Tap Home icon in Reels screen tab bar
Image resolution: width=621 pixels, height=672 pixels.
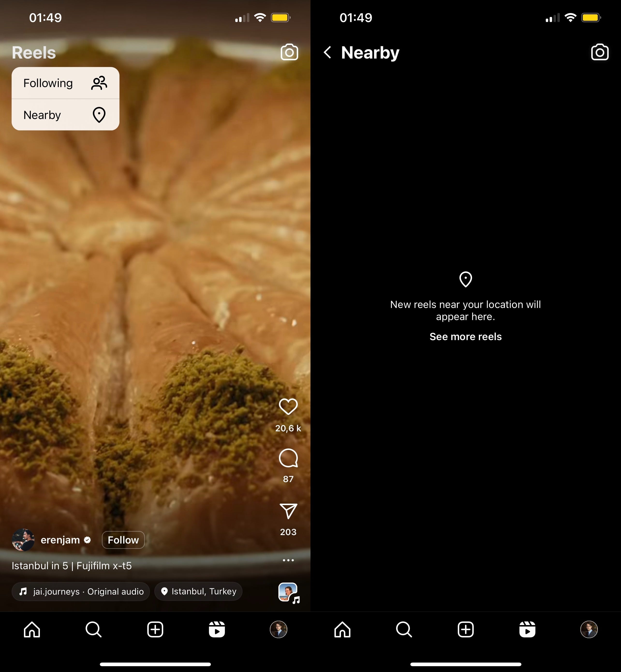coord(32,629)
